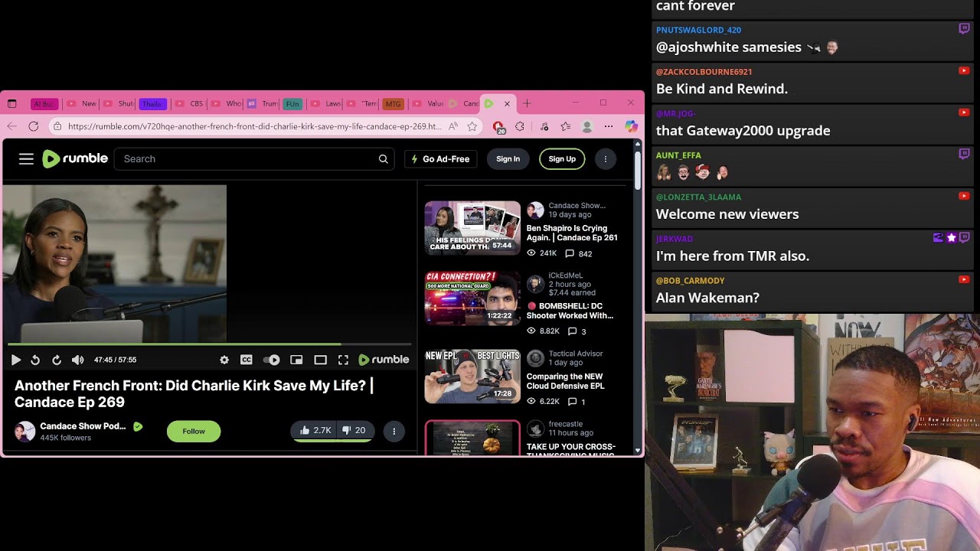This screenshot has width=980, height=551.
Task: Switch to the 'Trum' browser tab
Action: (263, 103)
